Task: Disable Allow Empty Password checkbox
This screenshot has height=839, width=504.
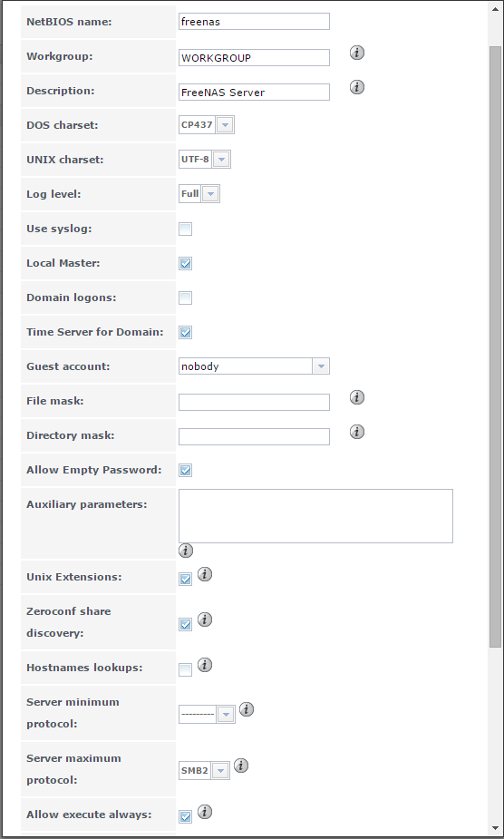Action: [185, 471]
